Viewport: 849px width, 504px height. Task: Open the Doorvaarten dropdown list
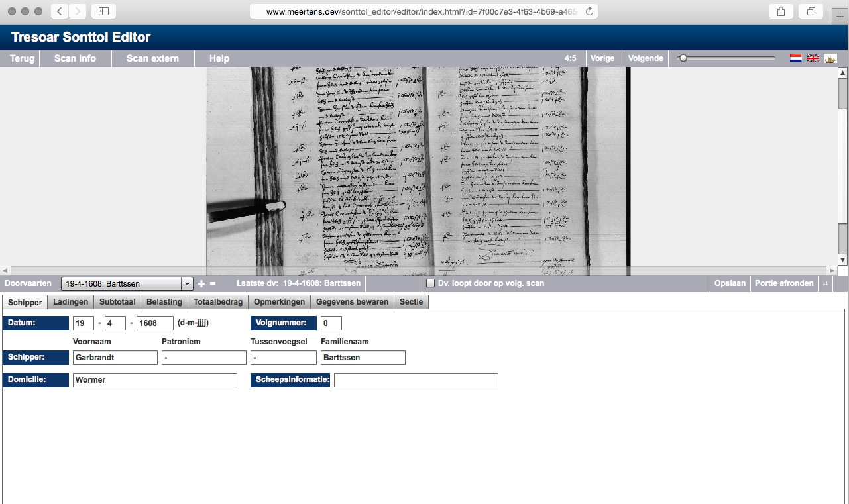pyautogui.click(x=186, y=284)
